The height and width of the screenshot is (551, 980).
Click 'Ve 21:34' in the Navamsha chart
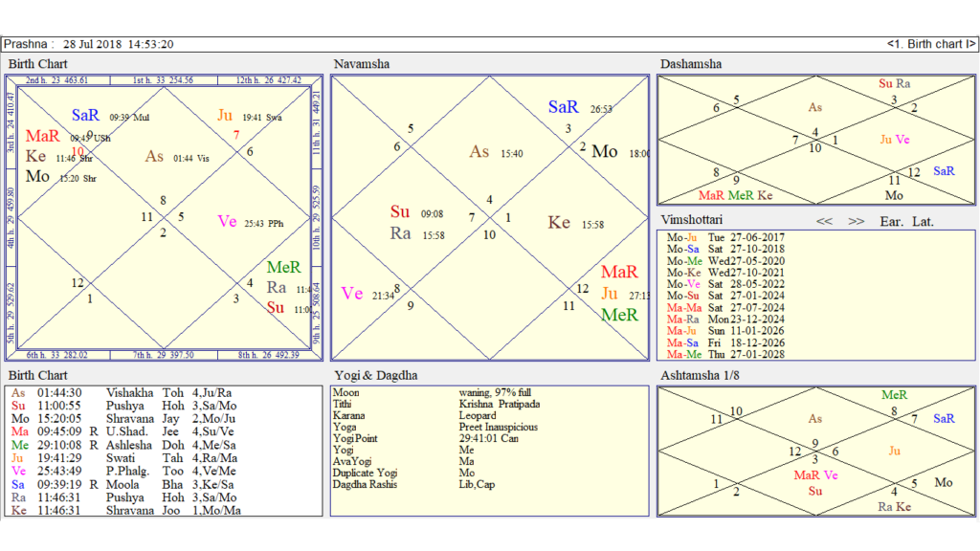click(x=368, y=294)
